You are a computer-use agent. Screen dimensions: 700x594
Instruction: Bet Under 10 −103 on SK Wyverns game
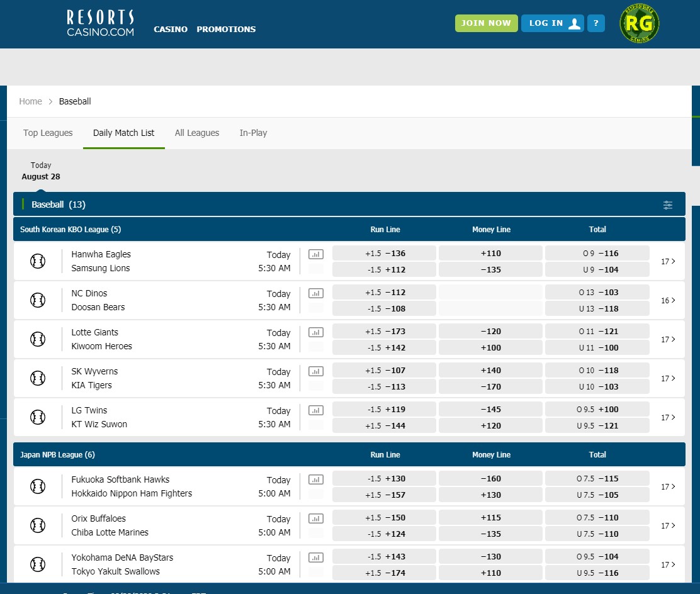[x=597, y=386]
